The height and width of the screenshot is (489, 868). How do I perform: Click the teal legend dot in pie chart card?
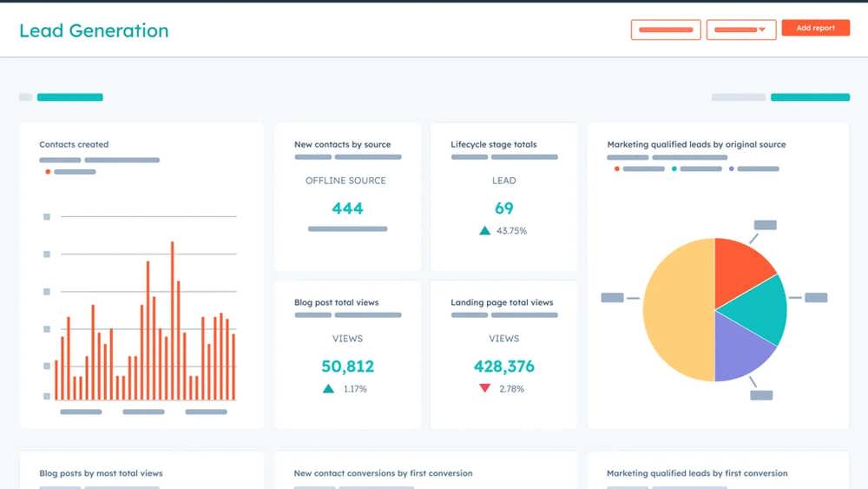pyautogui.click(x=674, y=169)
